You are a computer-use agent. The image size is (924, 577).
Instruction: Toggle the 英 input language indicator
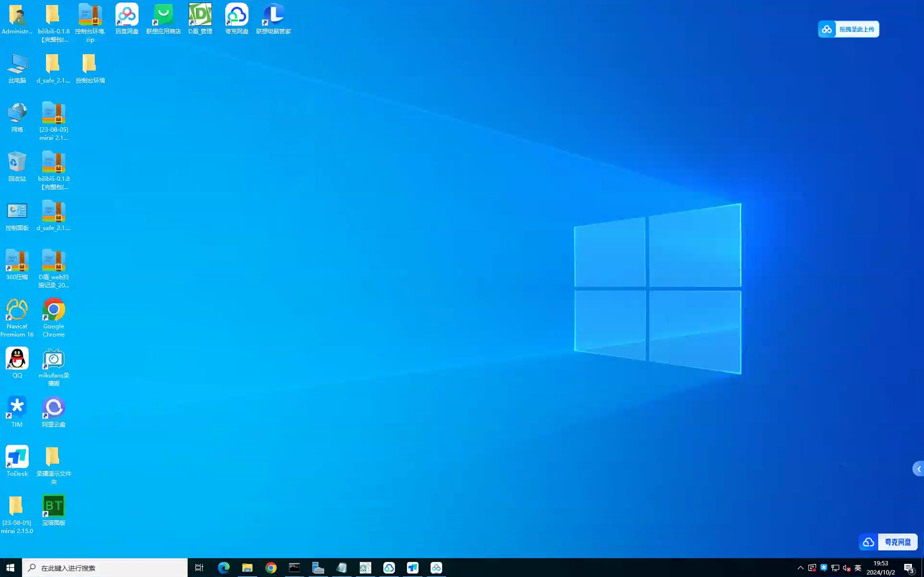coord(858,568)
